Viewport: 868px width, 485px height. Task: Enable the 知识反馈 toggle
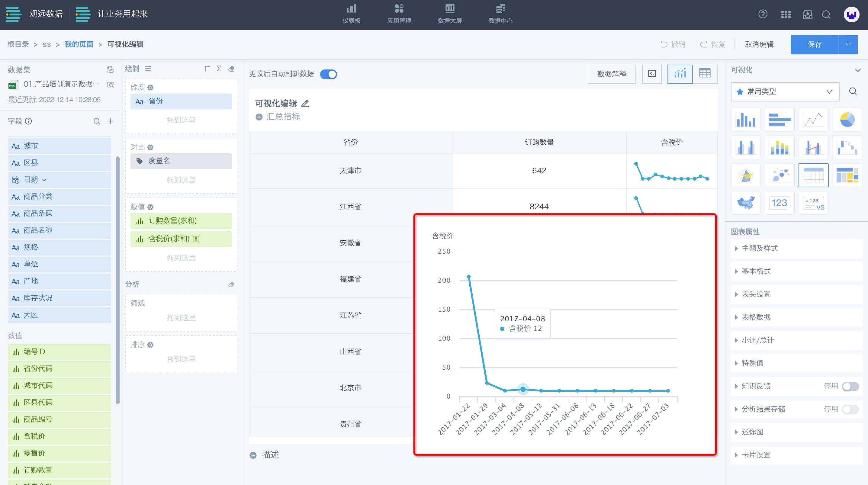click(x=850, y=386)
